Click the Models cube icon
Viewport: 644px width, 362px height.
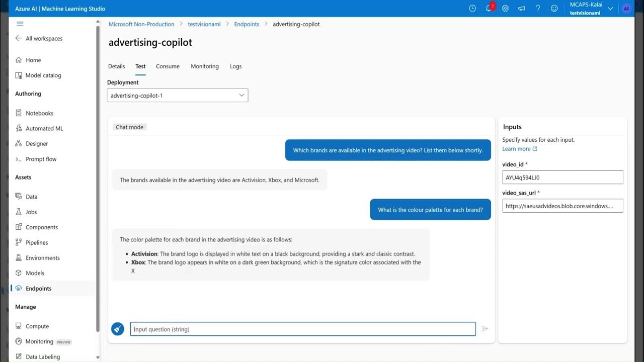pyautogui.click(x=19, y=273)
